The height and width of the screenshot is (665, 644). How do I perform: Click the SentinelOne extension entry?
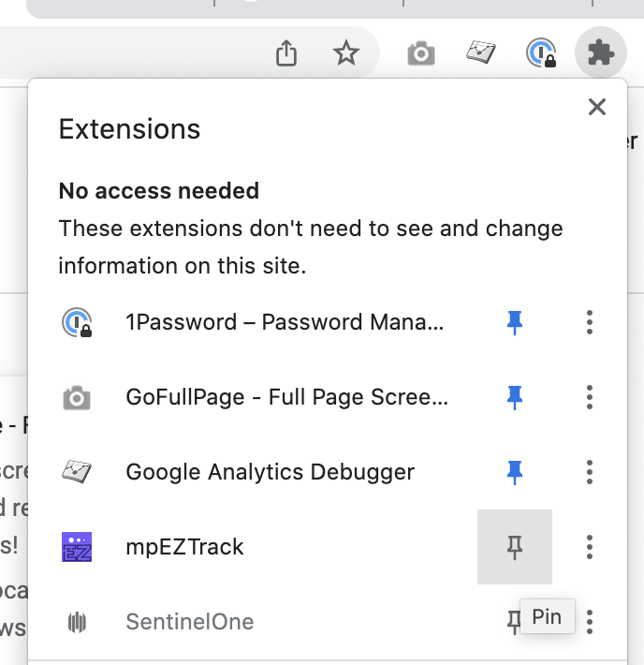pos(189,622)
